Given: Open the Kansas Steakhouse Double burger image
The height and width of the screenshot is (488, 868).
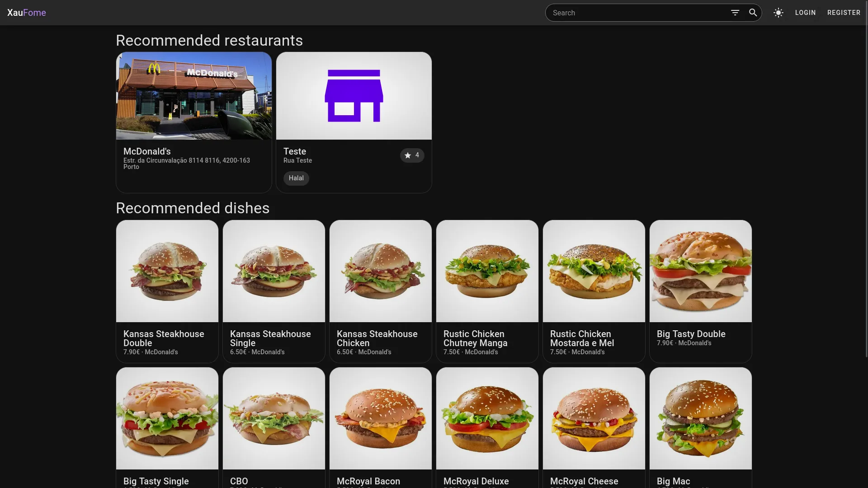Looking at the screenshot, I should (167, 271).
